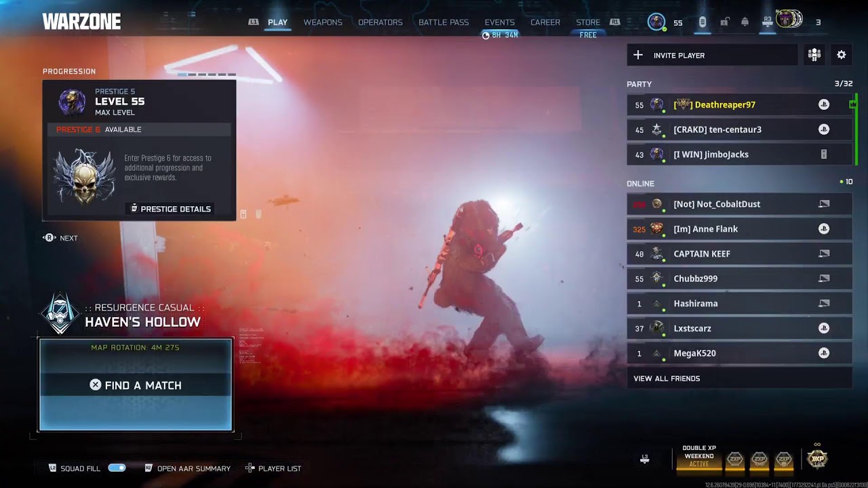Click PC platform icon on Hashirama row

pos(824,304)
